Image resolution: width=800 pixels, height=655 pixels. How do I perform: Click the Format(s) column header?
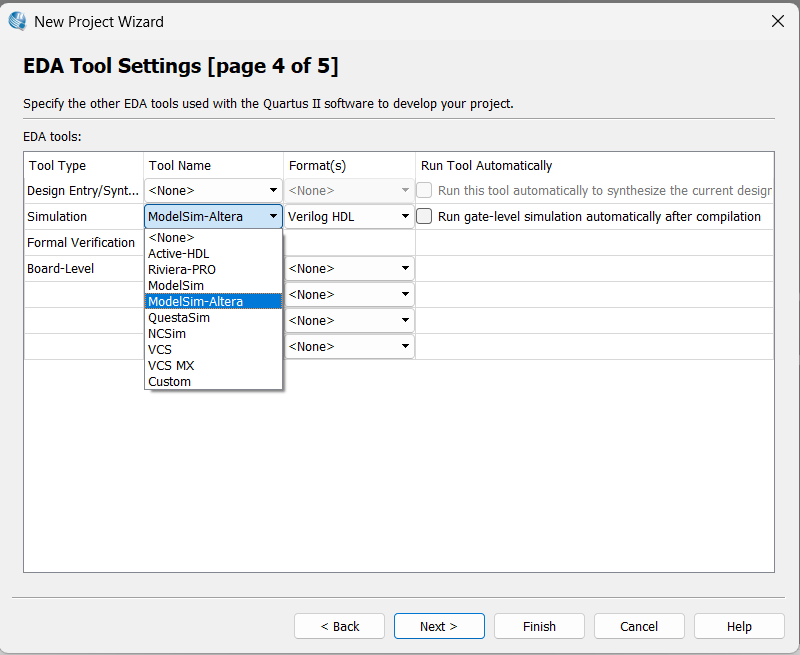pos(349,165)
